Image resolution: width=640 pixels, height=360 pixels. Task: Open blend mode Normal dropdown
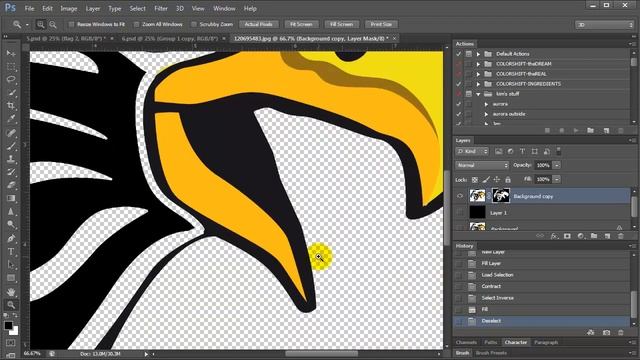(482, 165)
